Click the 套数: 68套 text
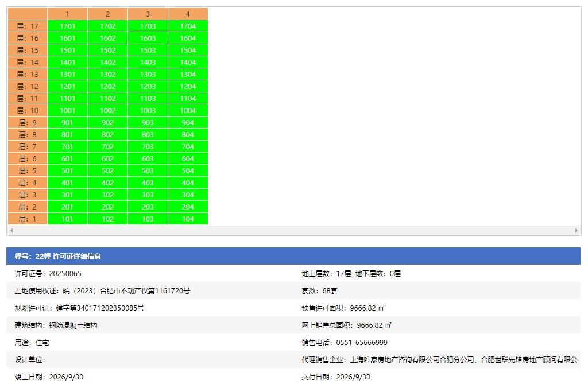 (x=319, y=291)
